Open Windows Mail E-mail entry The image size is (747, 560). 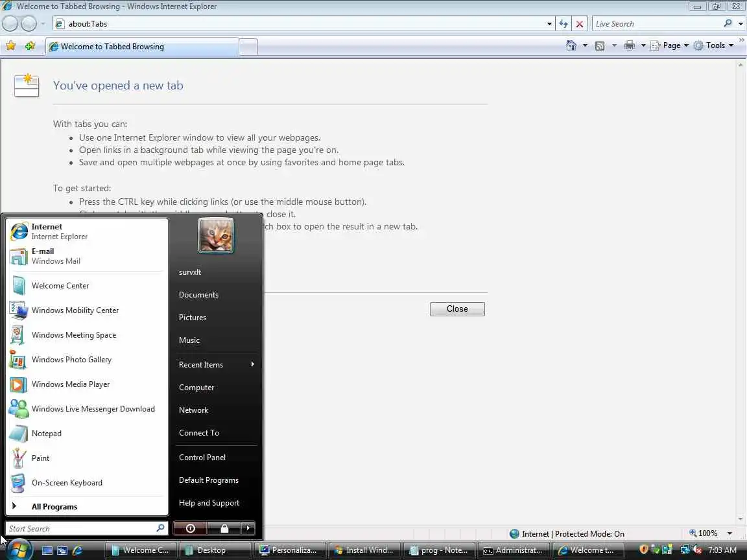(x=87, y=256)
